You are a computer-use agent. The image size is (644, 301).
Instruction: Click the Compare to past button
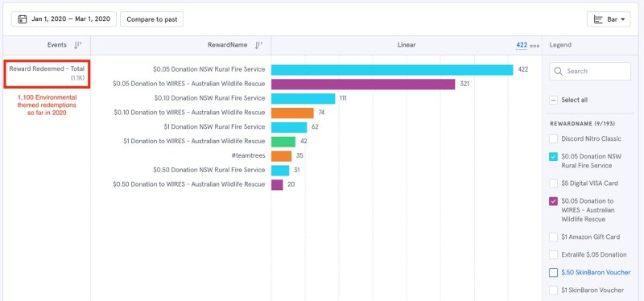point(151,19)
